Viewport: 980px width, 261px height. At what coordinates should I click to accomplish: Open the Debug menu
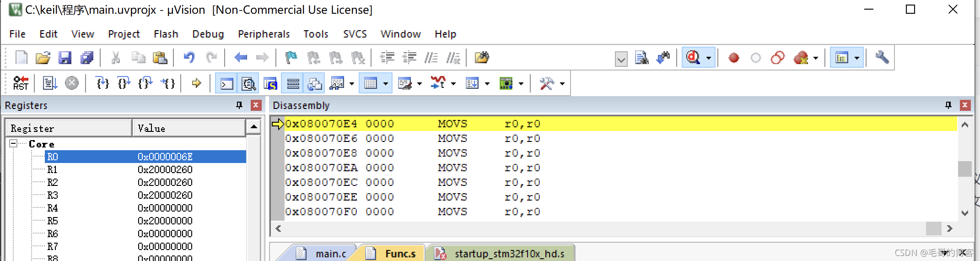click(x=208, y=34)
